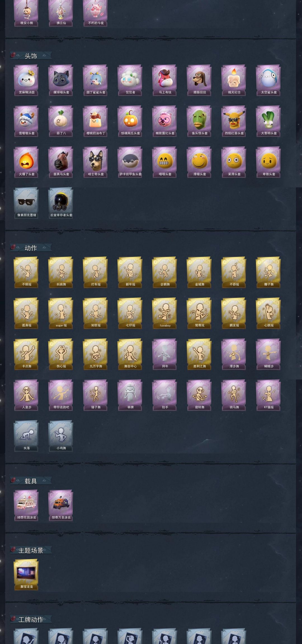
Task: Select the 胜利之舞 victory dance emote
Action: [x=199, y=354]
